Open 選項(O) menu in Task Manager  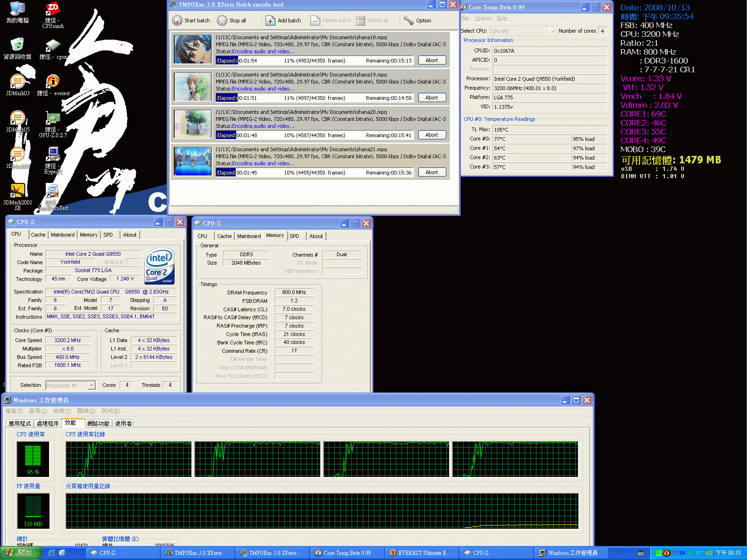click(38, 411)
